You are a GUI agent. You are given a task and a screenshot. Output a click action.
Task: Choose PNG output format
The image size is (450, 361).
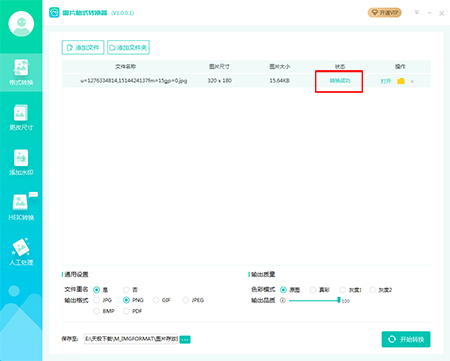click(x=126, y=300)
